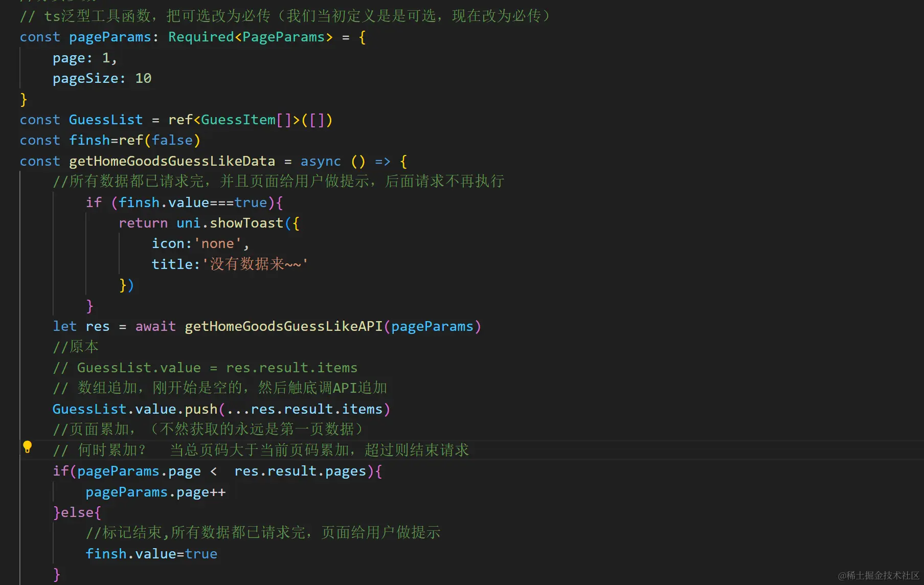The width and height of the screenshot is (924, 585).
Task: Click the 'Required' type keyword
Action: pos(201,37)
